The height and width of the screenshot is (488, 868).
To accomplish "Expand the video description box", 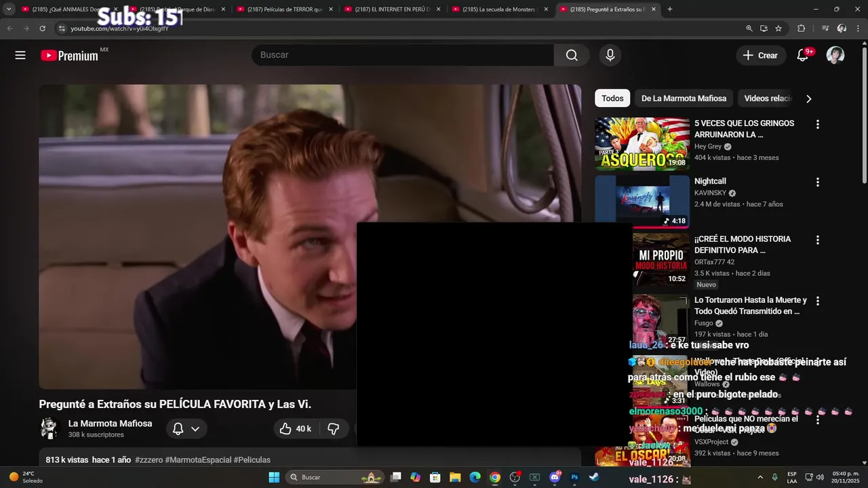I will [x=310, y=457].
